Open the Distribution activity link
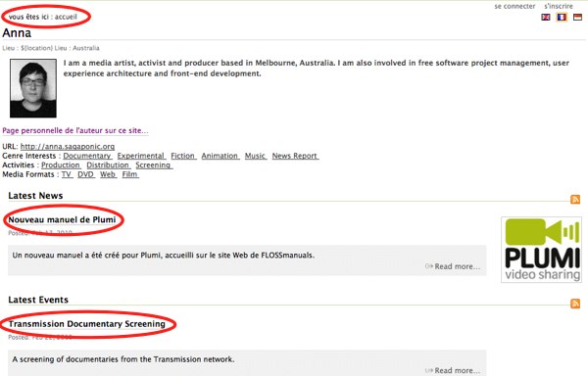The height and width of the screenshot is (376, 588). pyautogui.click(x=108, y=165)
